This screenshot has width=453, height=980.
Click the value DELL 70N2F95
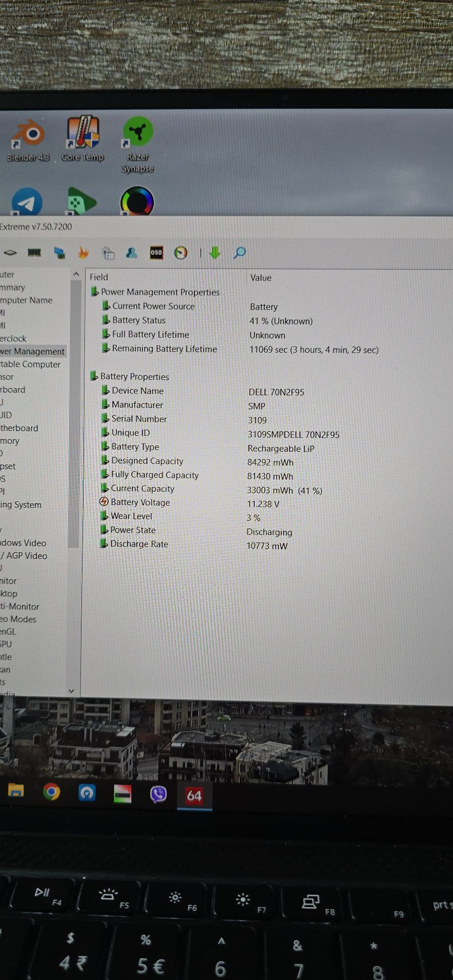(277, 392)
